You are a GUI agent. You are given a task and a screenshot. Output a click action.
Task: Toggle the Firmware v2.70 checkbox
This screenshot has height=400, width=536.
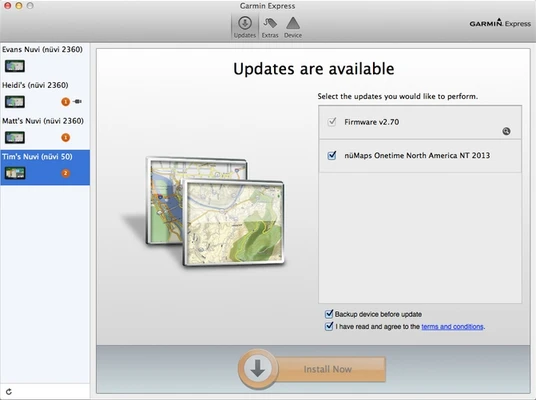(332, 122)
